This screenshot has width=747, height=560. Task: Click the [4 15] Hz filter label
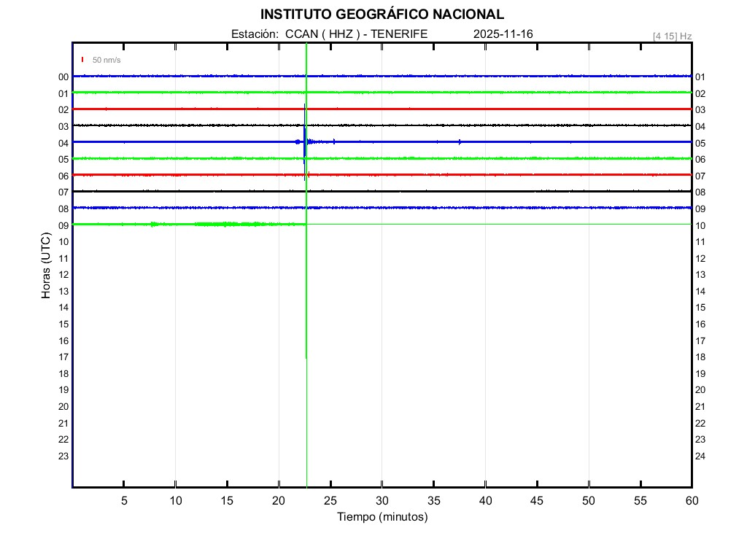(x=672, y=36)
